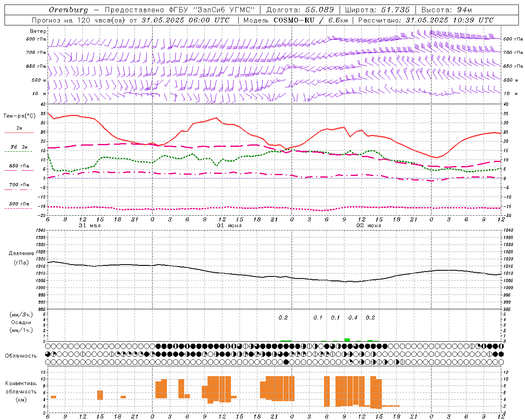Click the "Конвективн." convective cloud label
Viewport: 525px width, 420px height.
click(21, 383)
